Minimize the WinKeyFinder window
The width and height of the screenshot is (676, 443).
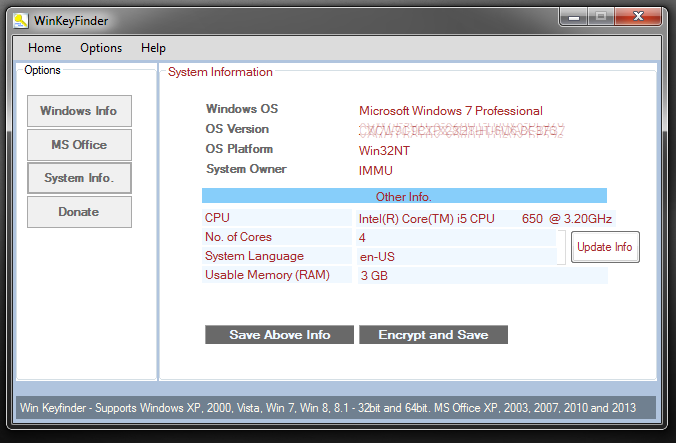tap(574, 17)
